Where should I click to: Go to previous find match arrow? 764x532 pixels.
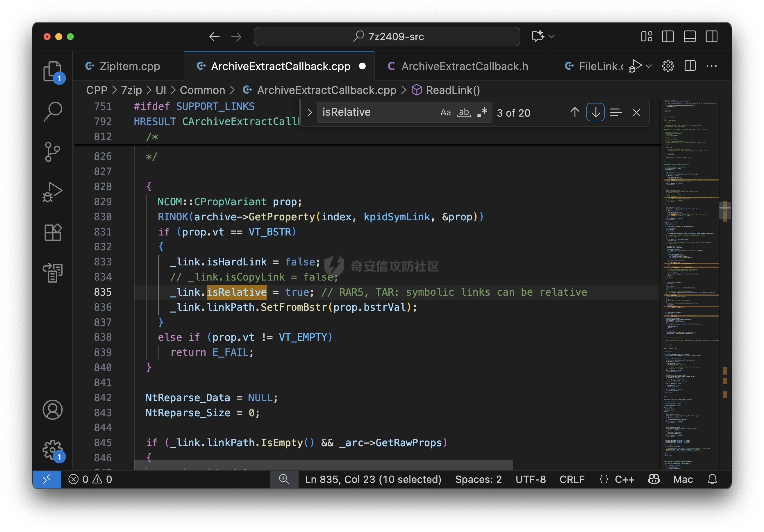click(x=575, y=113)
